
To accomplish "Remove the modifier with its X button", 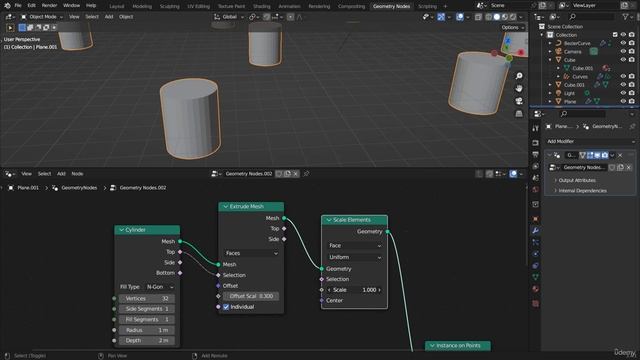I will pos(620,155).
